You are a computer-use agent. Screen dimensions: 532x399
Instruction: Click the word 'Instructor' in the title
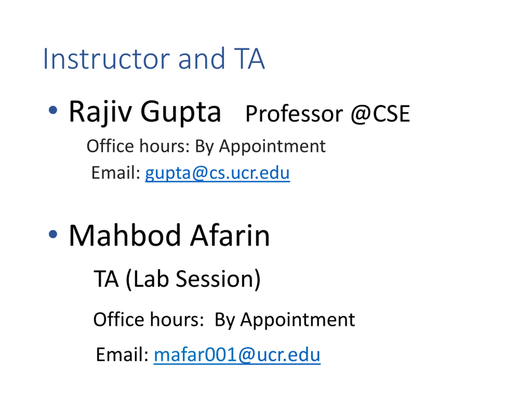tap(107, 58)
